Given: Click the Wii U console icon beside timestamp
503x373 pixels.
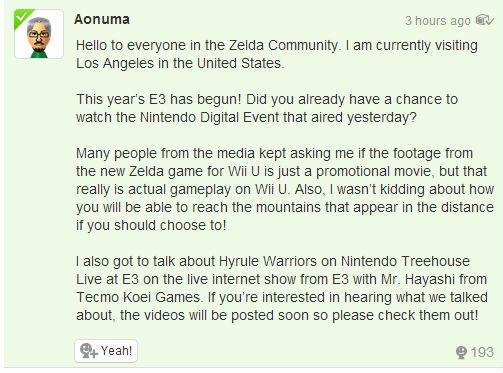Looking at the screenshot, I should click(x=484, y=20).
